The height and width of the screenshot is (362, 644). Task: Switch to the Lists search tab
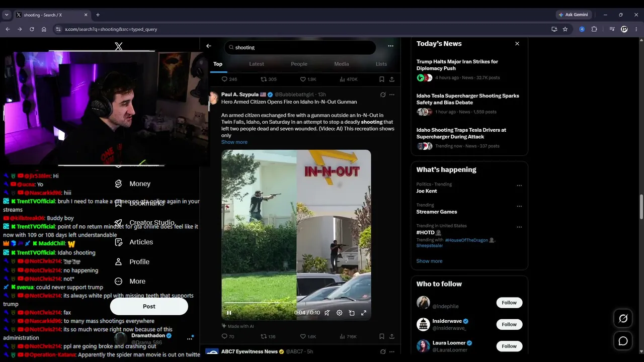381,64
